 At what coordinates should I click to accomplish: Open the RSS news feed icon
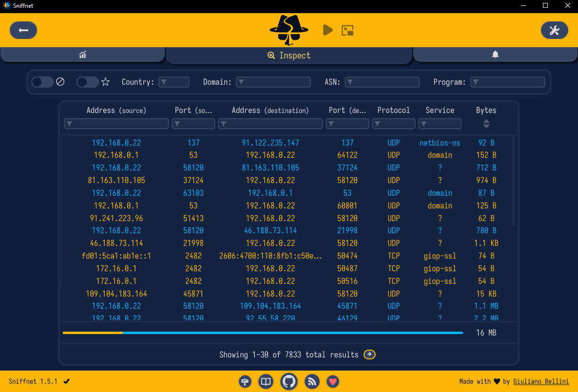(x=312, y=382)
